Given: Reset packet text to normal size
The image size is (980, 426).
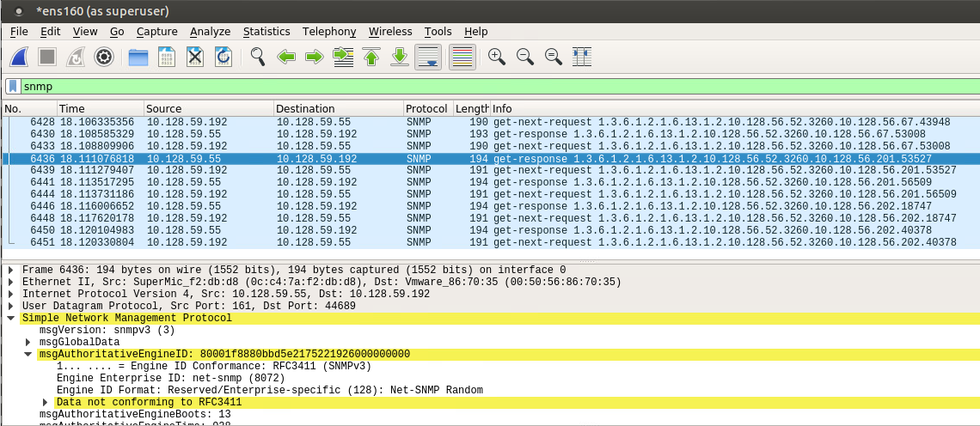Looking at the screenshot, I should [553, 57].
